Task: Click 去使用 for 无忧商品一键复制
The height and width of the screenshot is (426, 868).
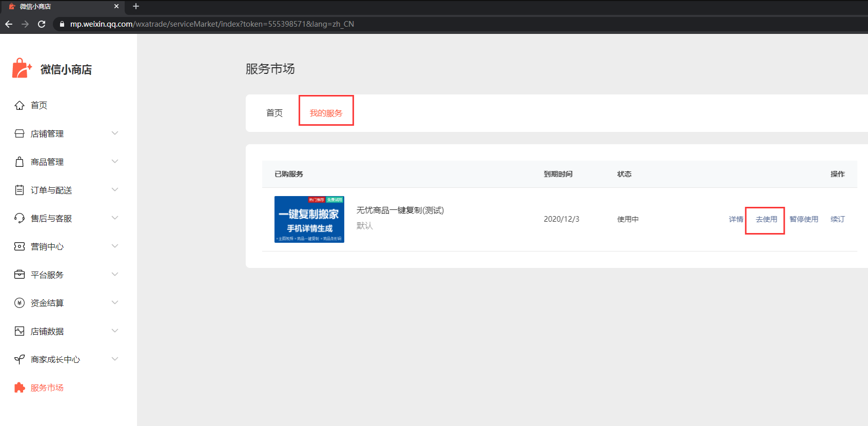Action: click(x=766, y=219)
